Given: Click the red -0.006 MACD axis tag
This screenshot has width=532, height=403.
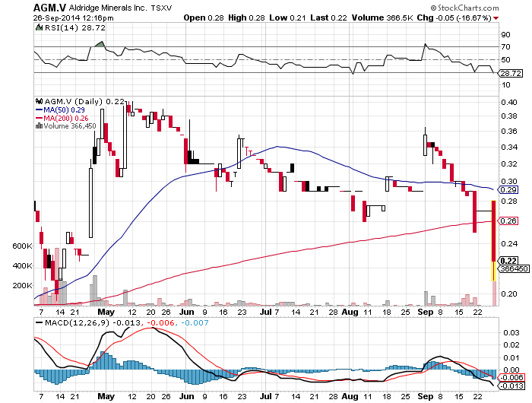Looking at the screenshot, I should [512, 378].
